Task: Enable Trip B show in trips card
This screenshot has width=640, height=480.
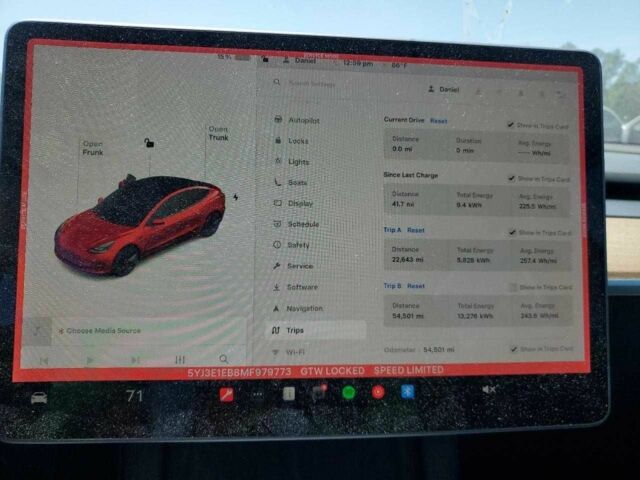Action: (513, 287)
